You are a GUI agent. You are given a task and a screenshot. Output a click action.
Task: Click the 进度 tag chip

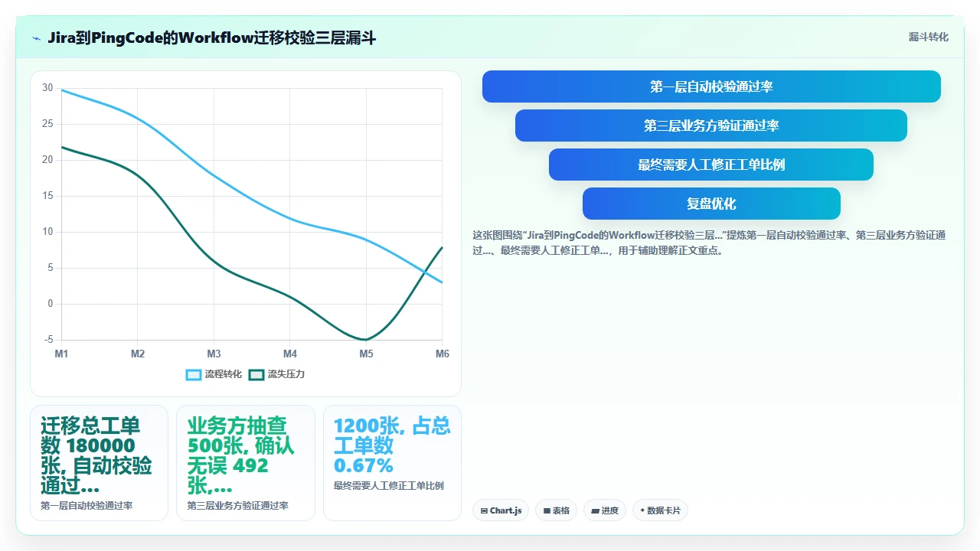click(605, 510)
